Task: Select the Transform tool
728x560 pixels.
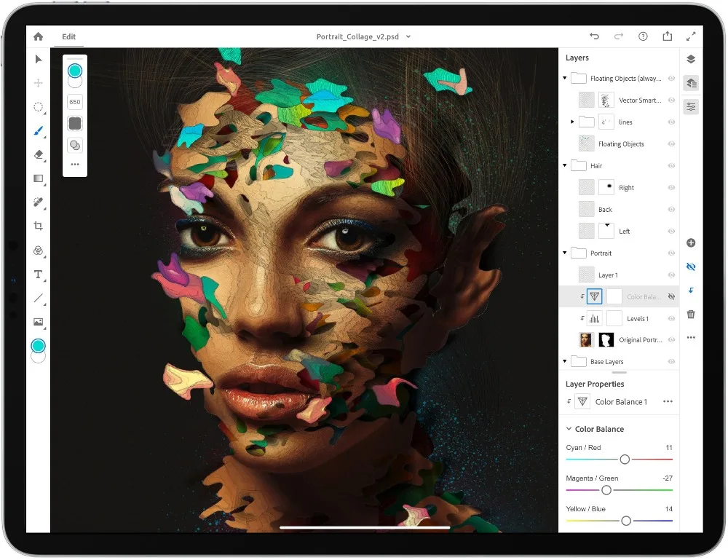Action: coord(39,83)
